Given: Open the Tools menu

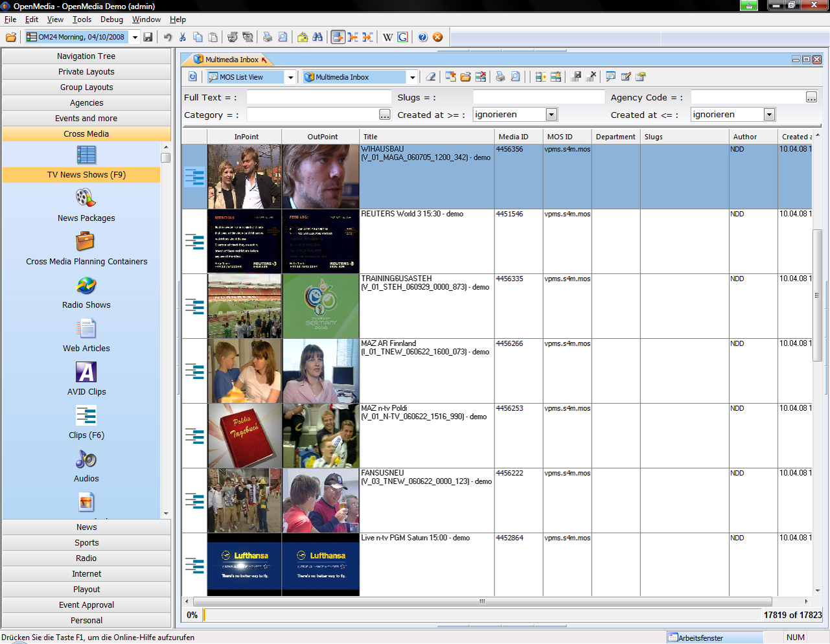Looking at the screenshot, I should pyautogui.click(x=82, y=19).
